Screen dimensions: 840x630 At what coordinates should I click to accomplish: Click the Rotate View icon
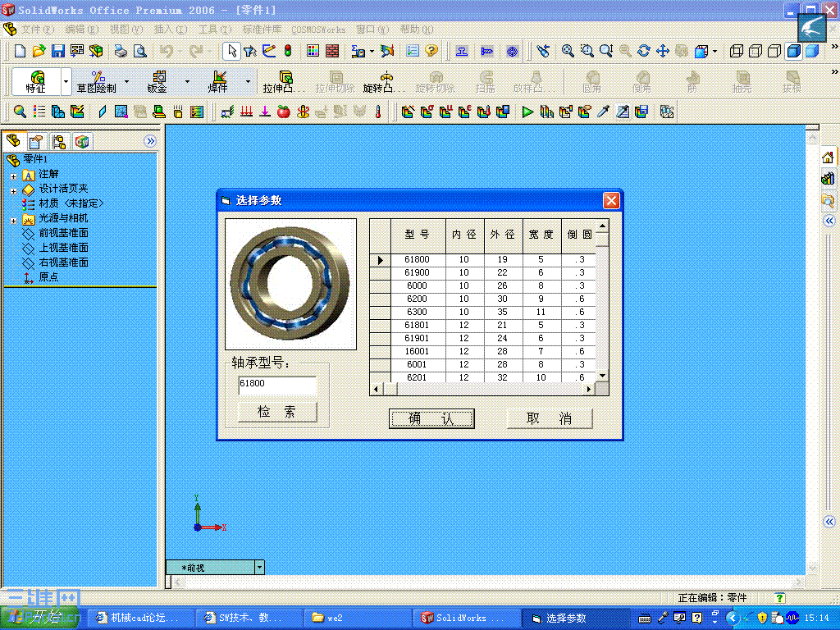click(x=643, y=51)
